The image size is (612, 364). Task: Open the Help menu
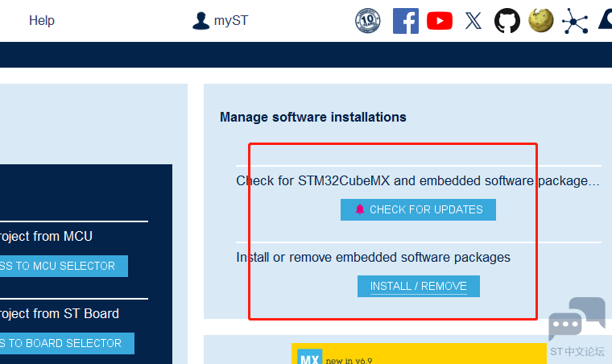pos(41,20)
